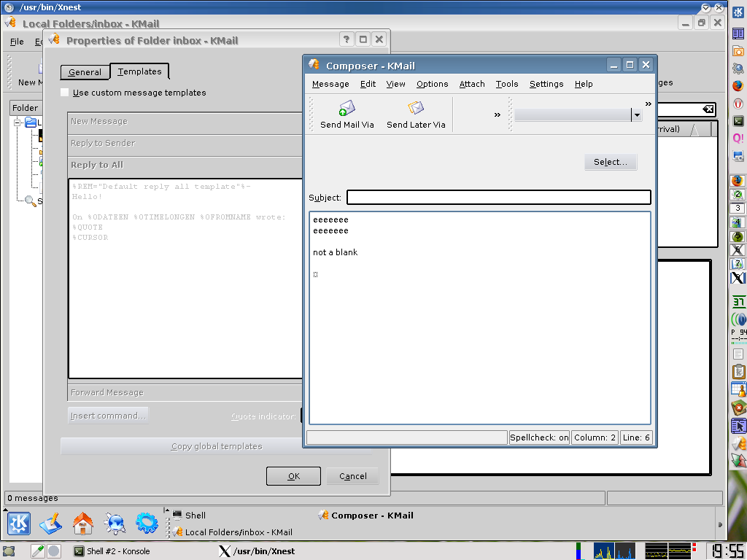
Task: Enable Use custom message templates checkbox
Action: point(65,93)
